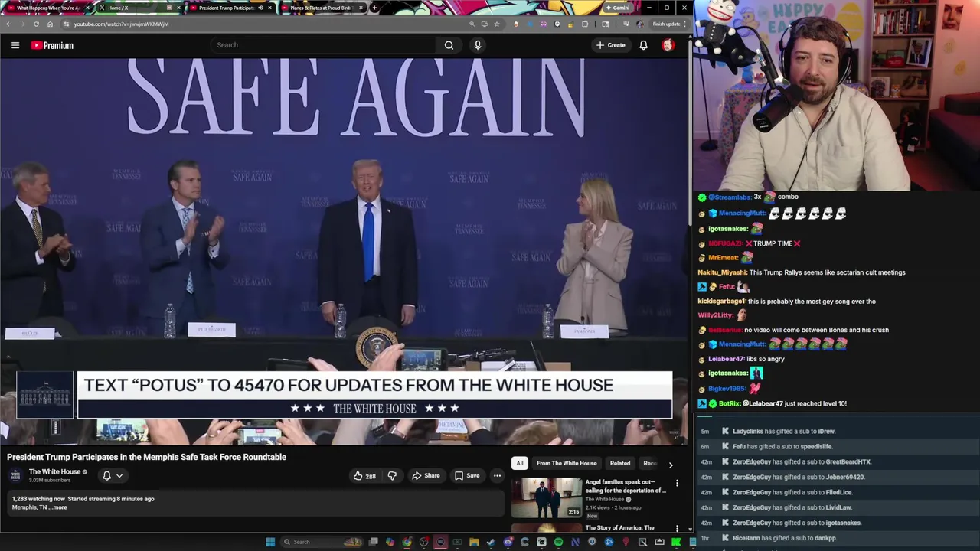
Task: Click the Finish update browser button
Action: pyautogui.click(x=668, y=24)
